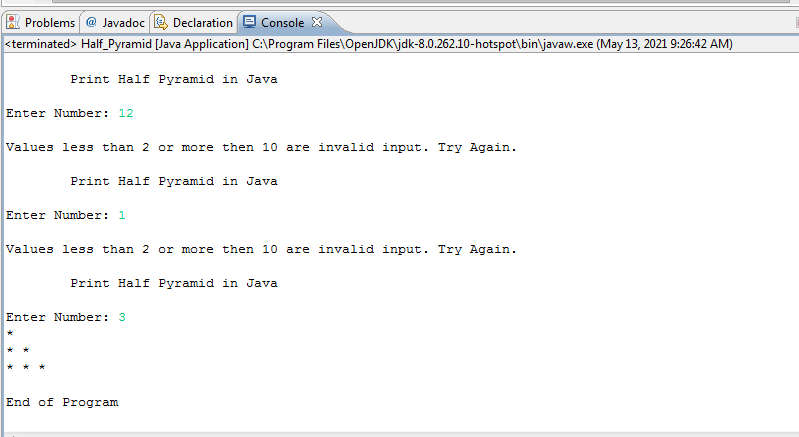
Task: Open the Javadoc tab
Action: pyautogui.click(x=123, y=23)
